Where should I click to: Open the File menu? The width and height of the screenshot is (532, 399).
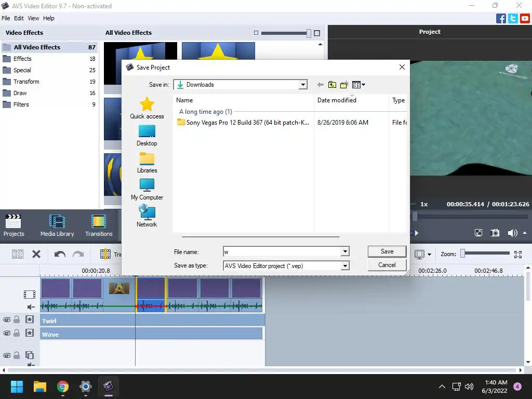(6, 18)
